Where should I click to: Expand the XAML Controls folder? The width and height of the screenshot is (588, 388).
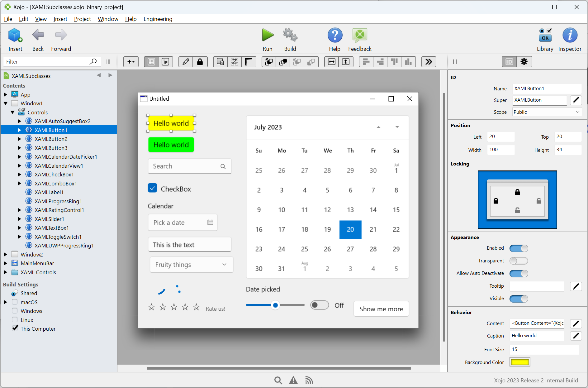(x=5, y=272)
